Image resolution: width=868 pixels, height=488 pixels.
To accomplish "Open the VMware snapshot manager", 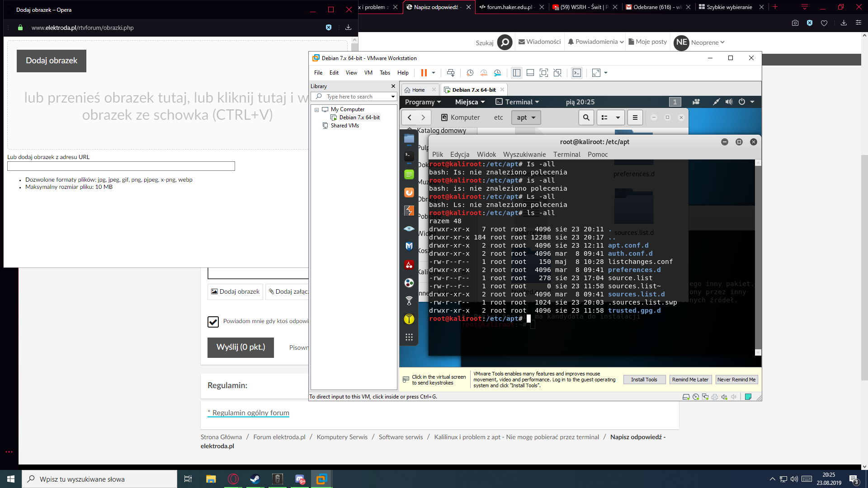I will (497, 73).
